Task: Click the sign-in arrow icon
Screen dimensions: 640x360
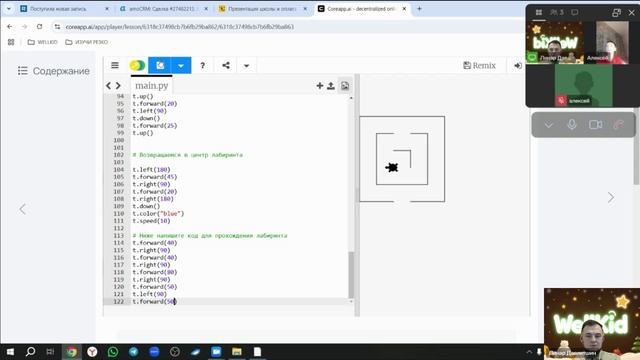Action: tap(518, 65)
